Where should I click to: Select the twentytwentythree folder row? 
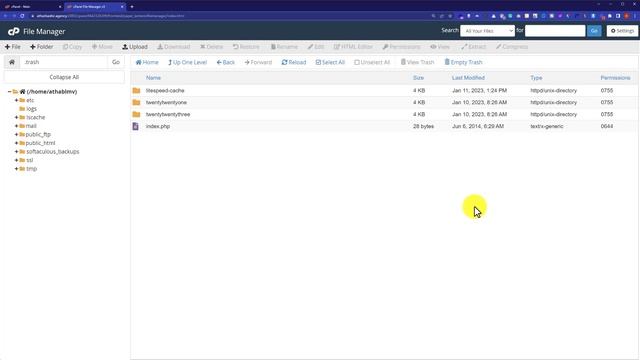click(384, 115)
